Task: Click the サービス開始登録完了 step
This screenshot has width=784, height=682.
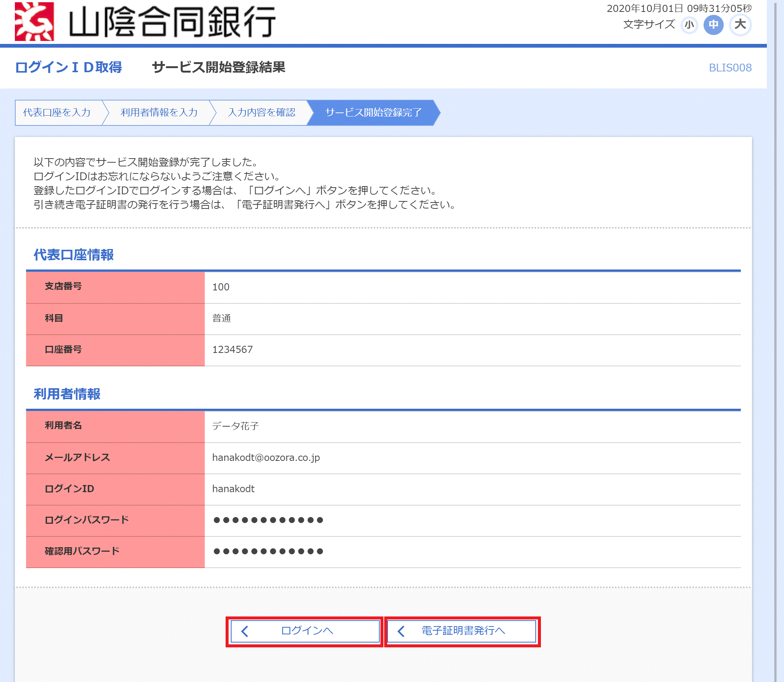Action: [373, 113]
